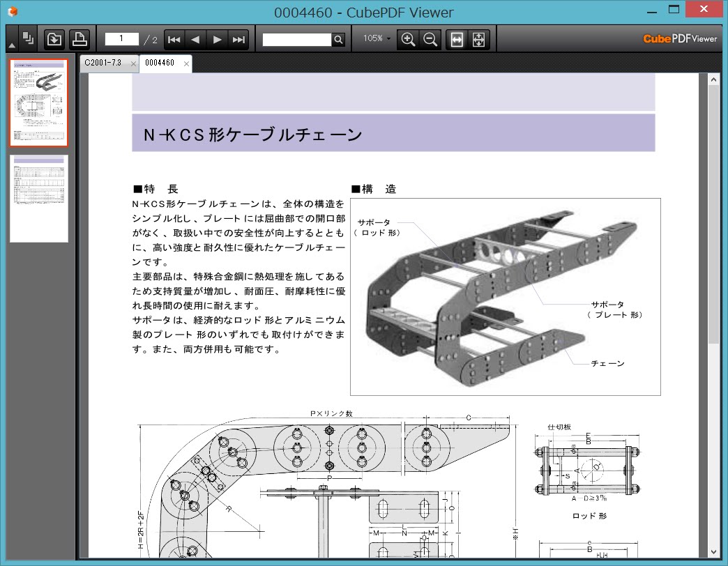The image size is (728, 566).
Task: Select page 1 thumbnail
Action: pyautogui.click(x=39, y=102)
